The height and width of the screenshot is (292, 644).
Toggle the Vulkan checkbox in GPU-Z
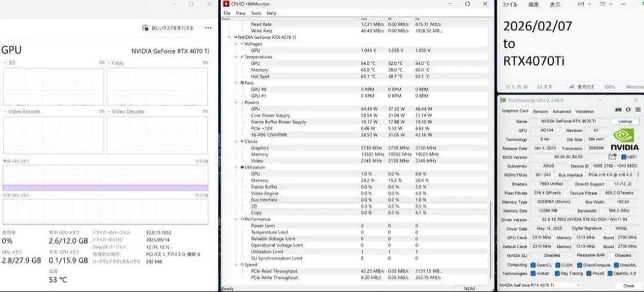(x=533, y=274)
